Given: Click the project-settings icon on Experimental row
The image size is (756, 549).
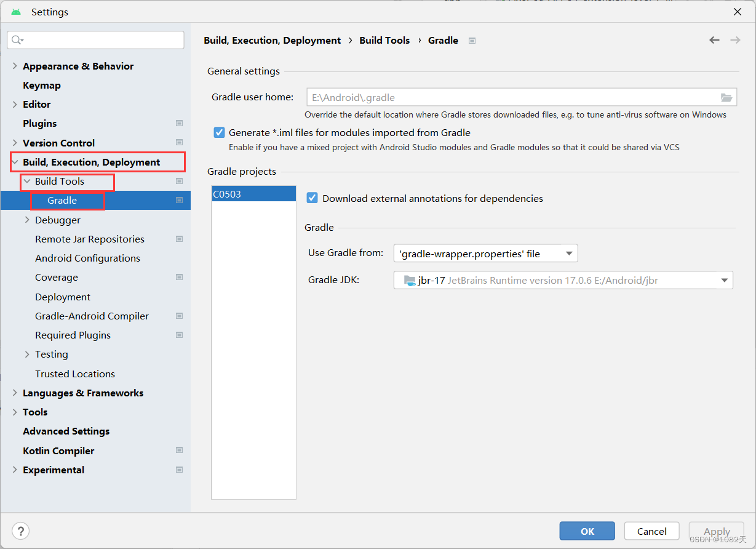Looking at the screenshot, I should pyautogui.click(x=179, y=470).
